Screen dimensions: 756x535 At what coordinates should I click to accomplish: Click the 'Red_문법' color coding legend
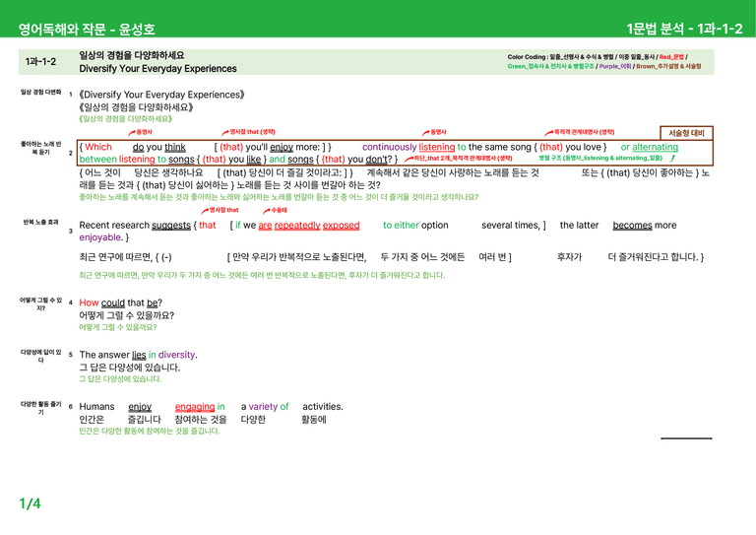671,57
